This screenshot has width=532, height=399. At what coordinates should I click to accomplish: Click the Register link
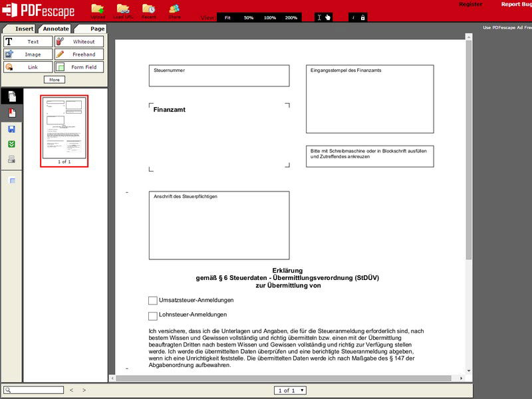click(x=471, y=4)
